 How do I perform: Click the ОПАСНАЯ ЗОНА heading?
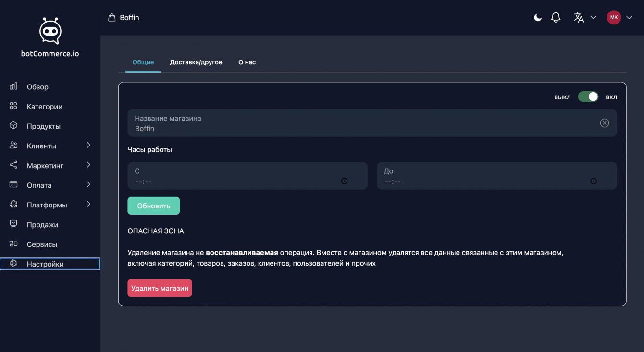pyautogui.click(x=156, y=231)
